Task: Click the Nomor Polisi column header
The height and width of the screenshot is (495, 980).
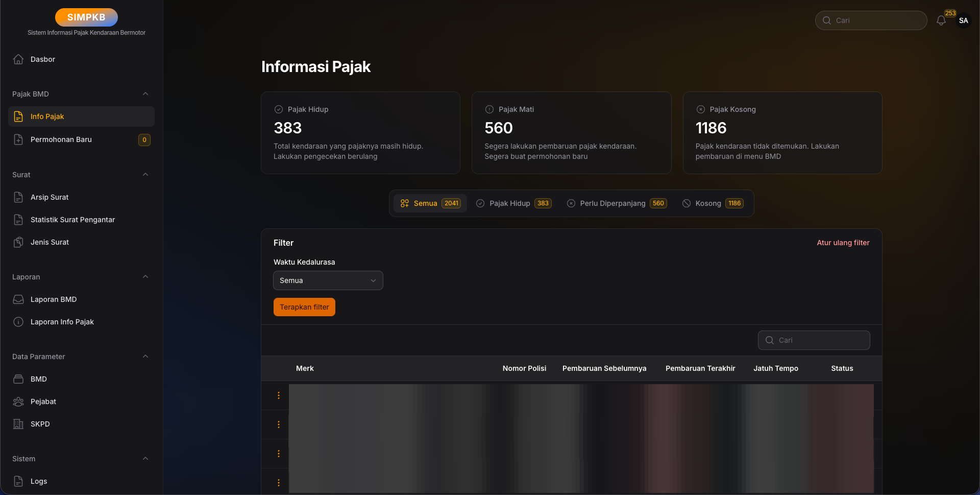Action: [524, 368]
